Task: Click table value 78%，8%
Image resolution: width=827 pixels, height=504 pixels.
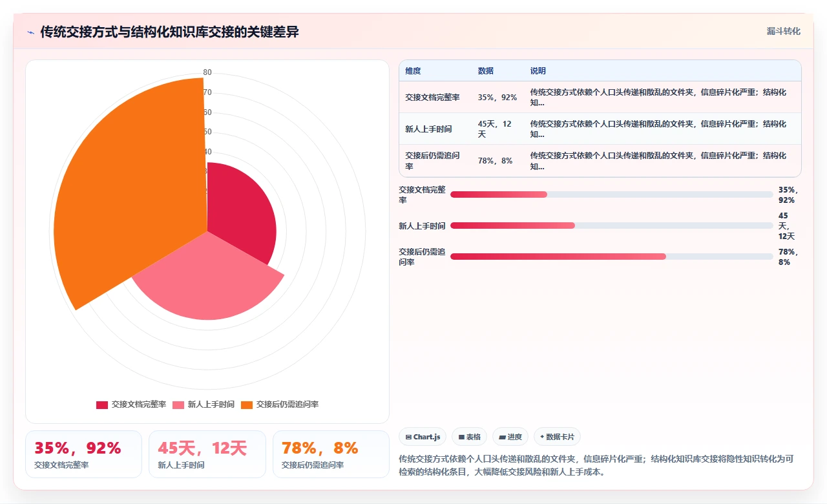Action: [x=496, y=161]
